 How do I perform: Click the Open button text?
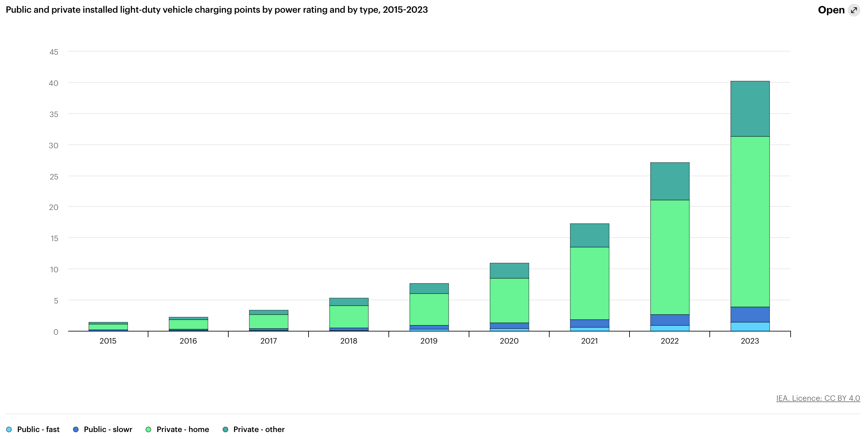(831, 10)
